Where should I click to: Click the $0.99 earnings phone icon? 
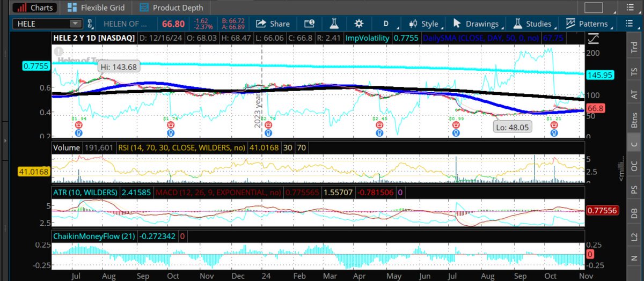pyautogui.click(x=456, y=125)
